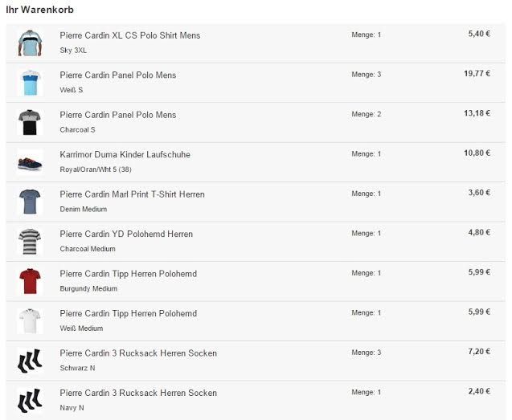The image size is (512, 420).
Task: Select the Charcoal Panel Polo product image
Action: click(x=30, y=122)
